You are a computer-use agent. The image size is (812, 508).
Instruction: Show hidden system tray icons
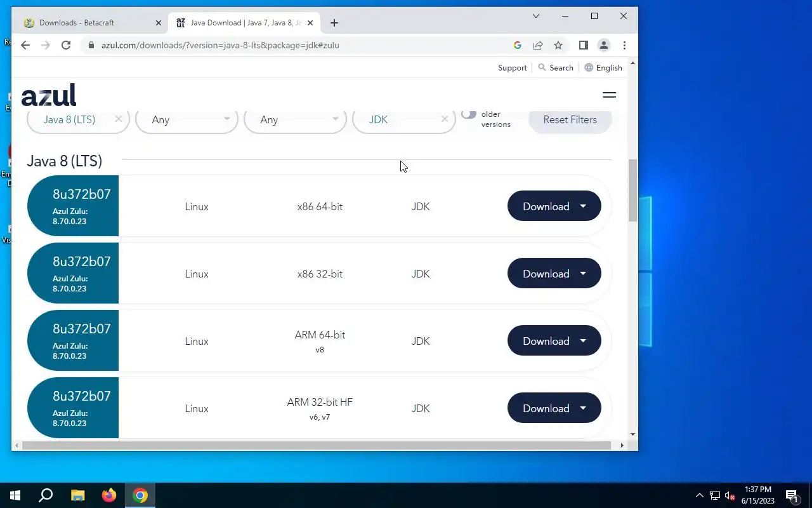[x=700, y=495]
